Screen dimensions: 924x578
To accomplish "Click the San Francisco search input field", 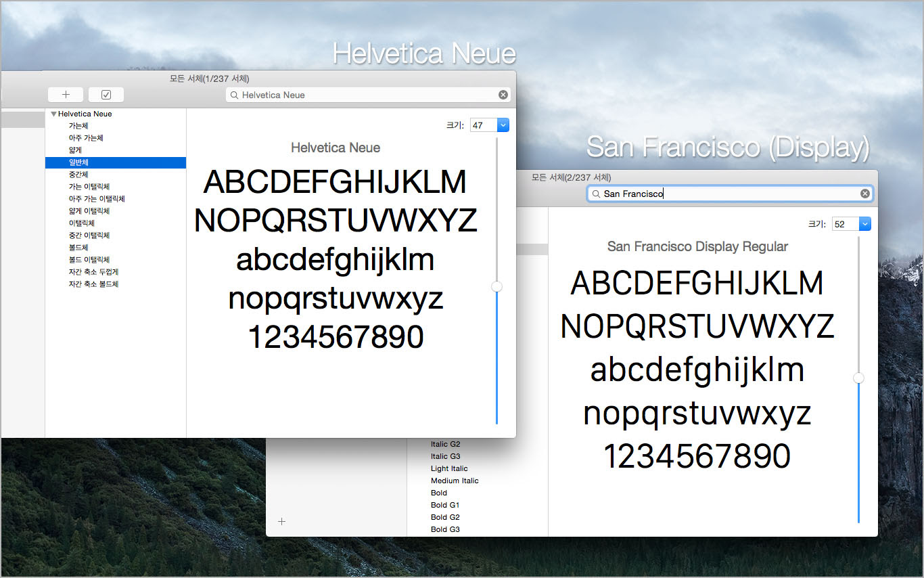I will click(x=730, y=194).
